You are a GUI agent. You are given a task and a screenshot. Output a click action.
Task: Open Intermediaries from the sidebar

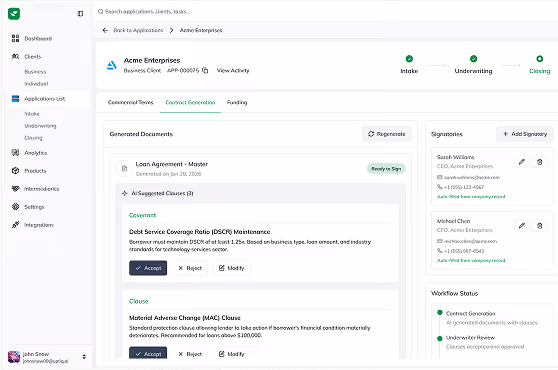tap(42, 189)
